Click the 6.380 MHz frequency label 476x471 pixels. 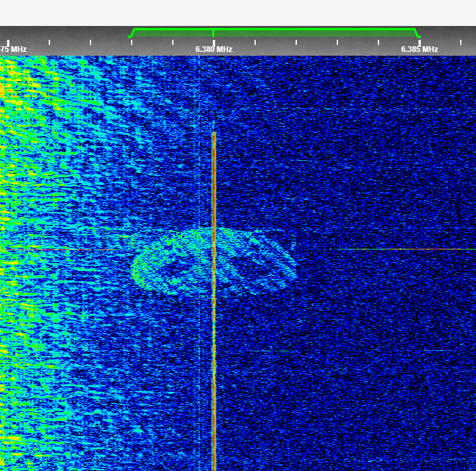pyautogui.click(x=214, y=49)
